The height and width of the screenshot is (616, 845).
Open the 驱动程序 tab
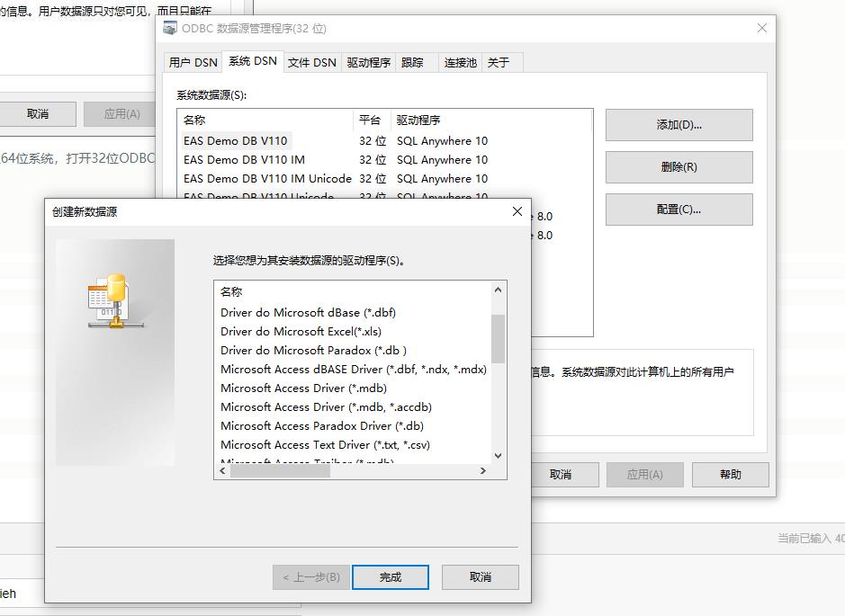tap(369, 62)
